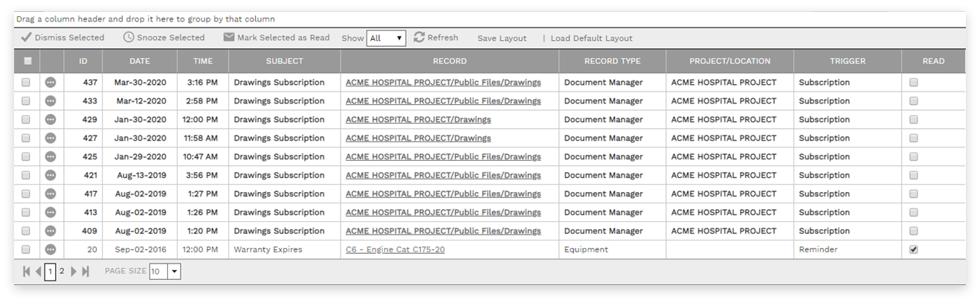The image size is (980, 303).
Task: Click the Mark Selected as Read envelope icon
Action: click(229, 37)
